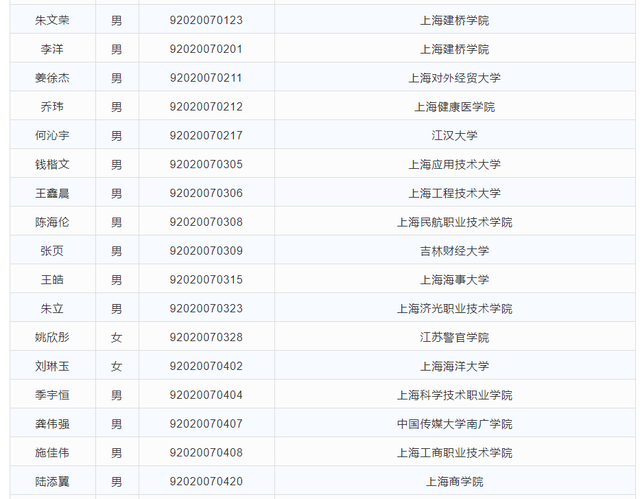Screen dimensions: 640x499
Task: Click the name cell 乔玮
Action: [52, 106]
